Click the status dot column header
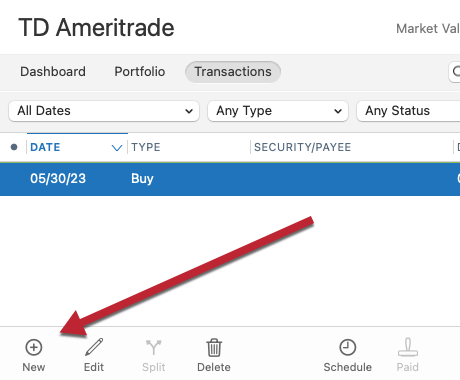 14,147
